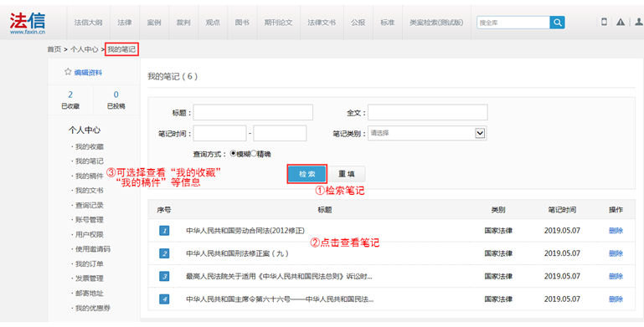Go to 首页 in breadcrumb
Viewport: 644px width, 327px height.
point(54,49)
